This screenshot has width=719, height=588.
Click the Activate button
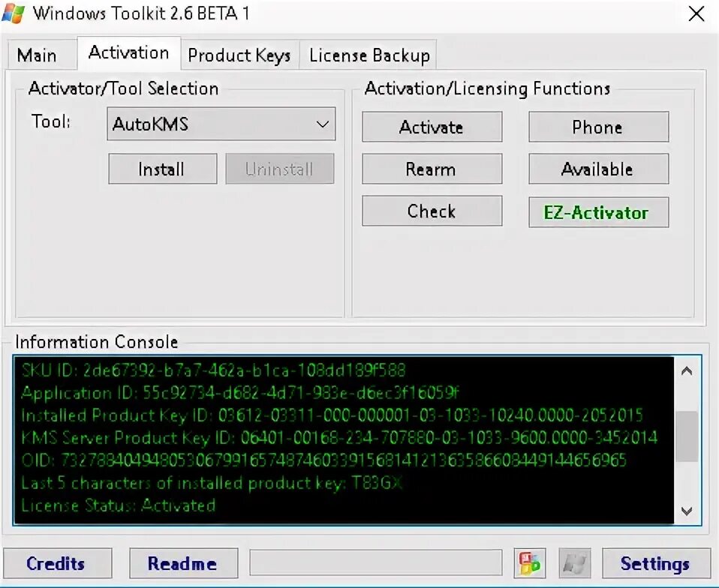tap(432, 127)
